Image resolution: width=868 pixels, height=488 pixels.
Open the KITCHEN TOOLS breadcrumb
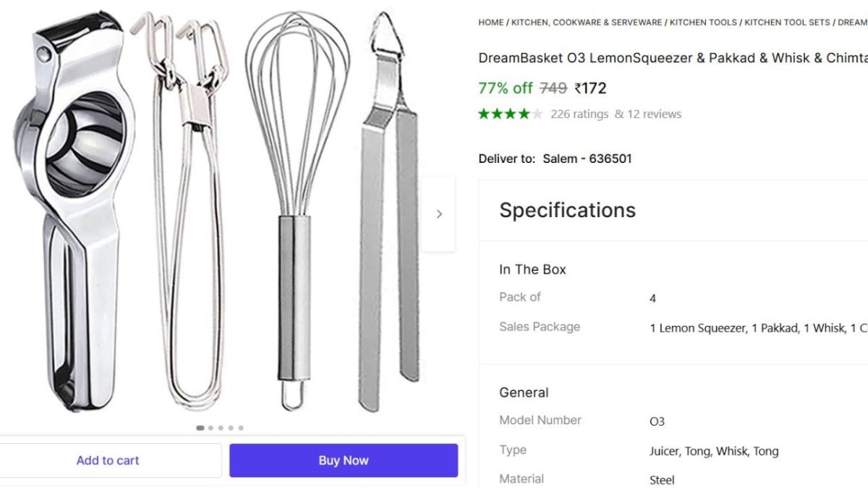702,22
